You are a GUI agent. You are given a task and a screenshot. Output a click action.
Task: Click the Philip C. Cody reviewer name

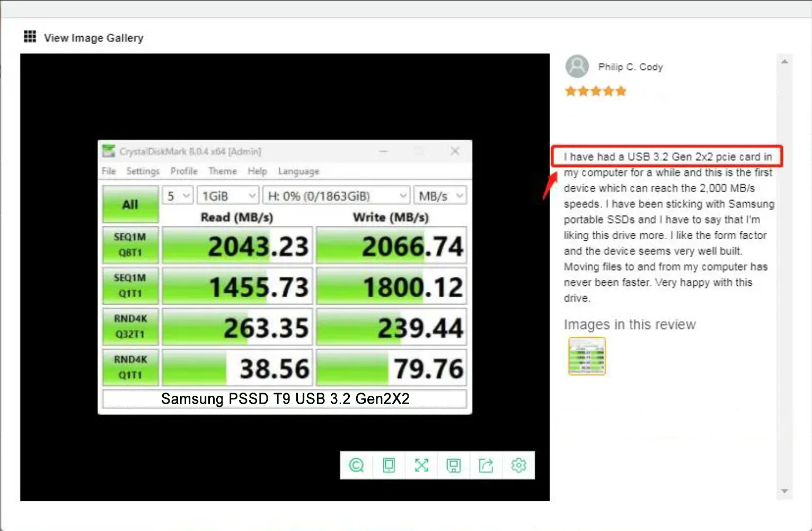[630, 67]
